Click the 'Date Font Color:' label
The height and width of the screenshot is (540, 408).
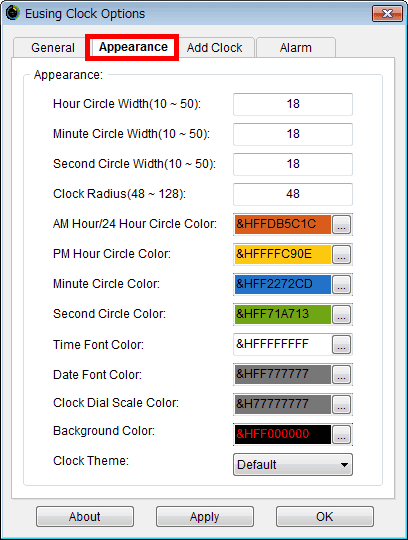pyautogui.click(x=97, y=375)
